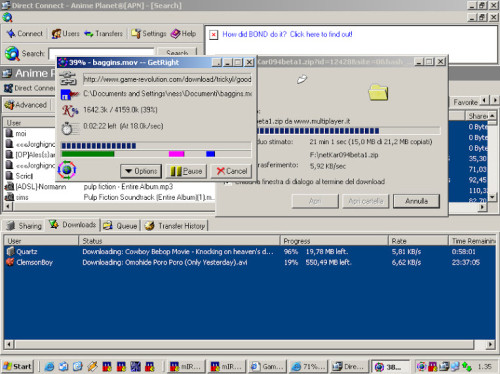Open the 'How did BOND do it?' link
This screenshot has height=374, width=500.
287,34
